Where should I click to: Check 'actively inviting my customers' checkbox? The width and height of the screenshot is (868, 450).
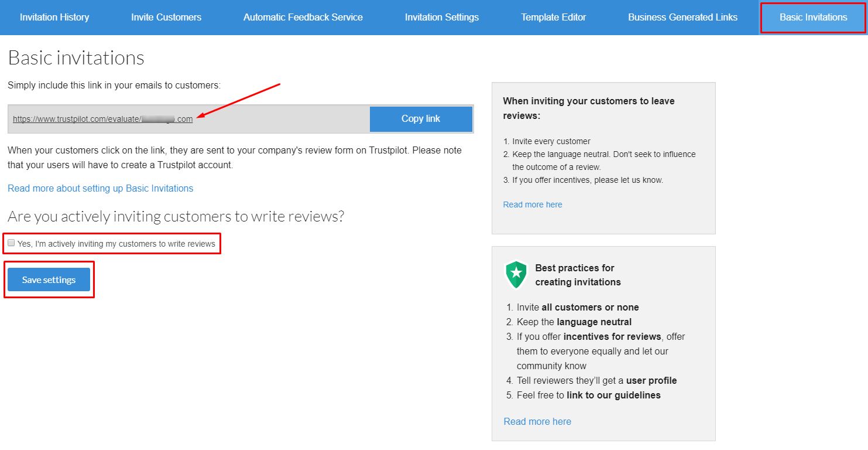click(x=11, y=243)
